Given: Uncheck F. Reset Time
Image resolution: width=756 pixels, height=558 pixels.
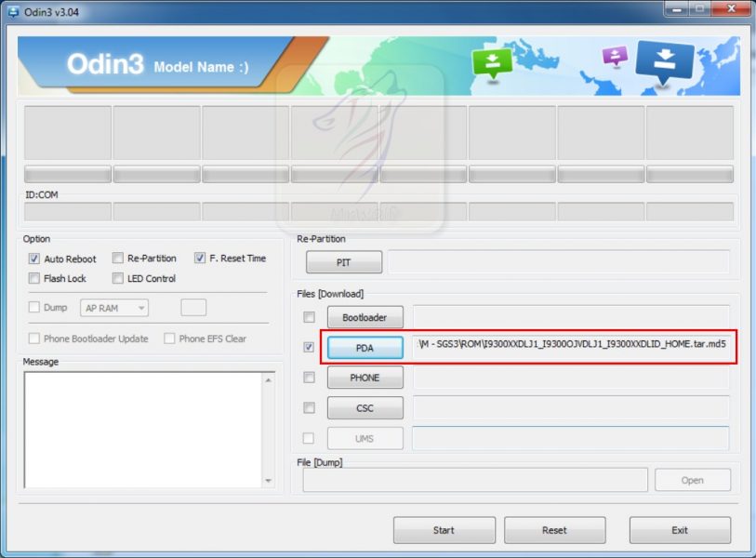Looking at the screenshot, I should coord(200,259).
